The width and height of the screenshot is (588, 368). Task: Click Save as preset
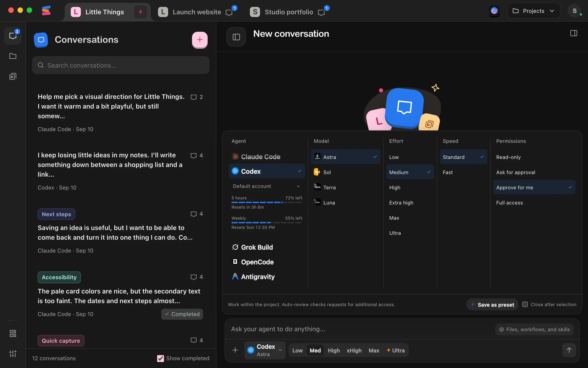[492, 305]
